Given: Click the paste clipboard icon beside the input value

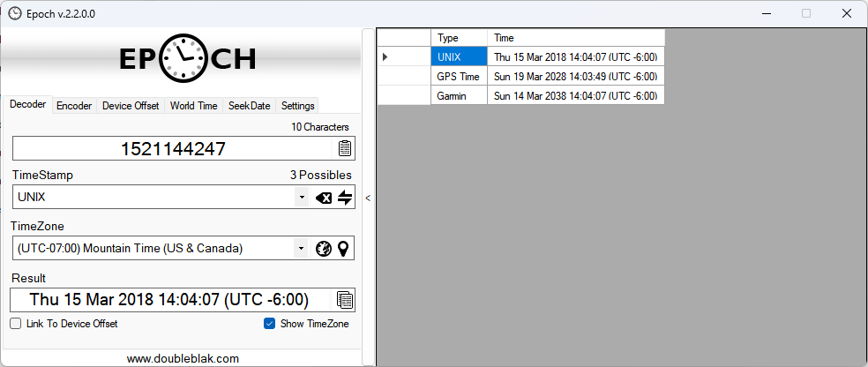Looking at the screenshot, I should [345, 148].
